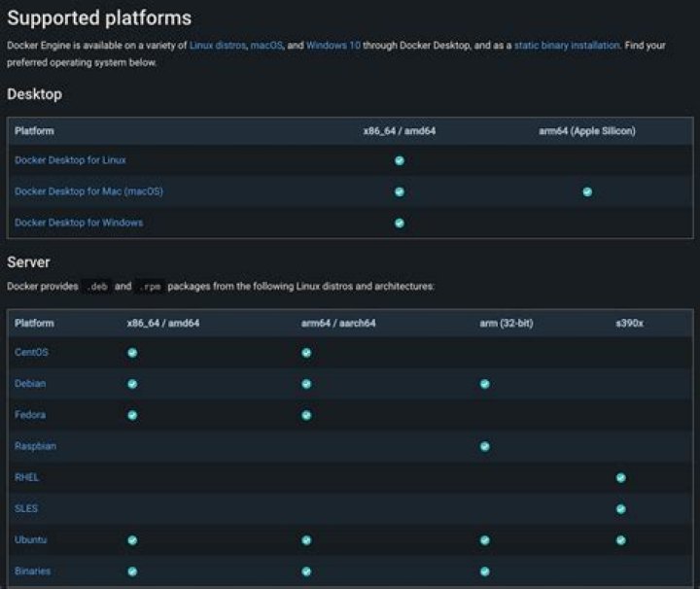This screenshot has height=589, width=700.
Task: Click the arm64 (Apple Silicon) column header
Action: coord(587,131)
